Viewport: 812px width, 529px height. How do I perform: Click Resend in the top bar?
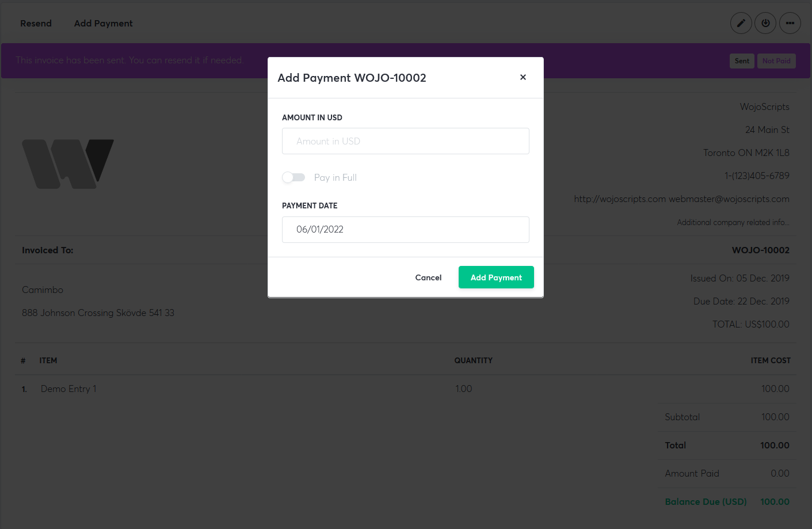click(36, 23)
